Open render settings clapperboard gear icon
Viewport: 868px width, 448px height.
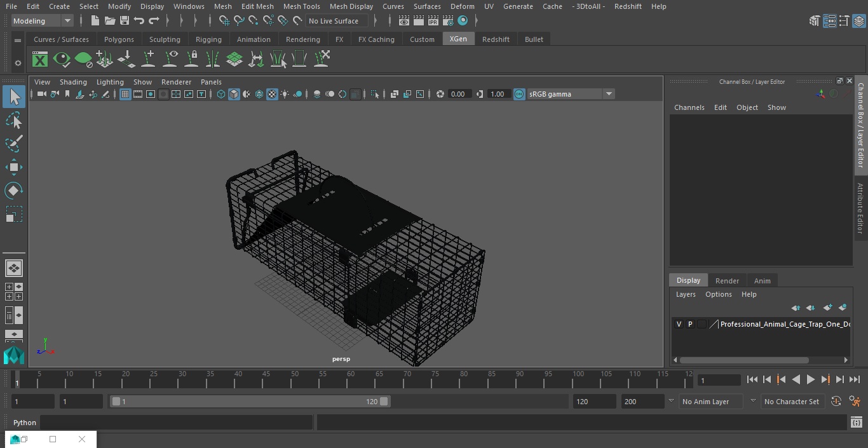tap(448, 21)
